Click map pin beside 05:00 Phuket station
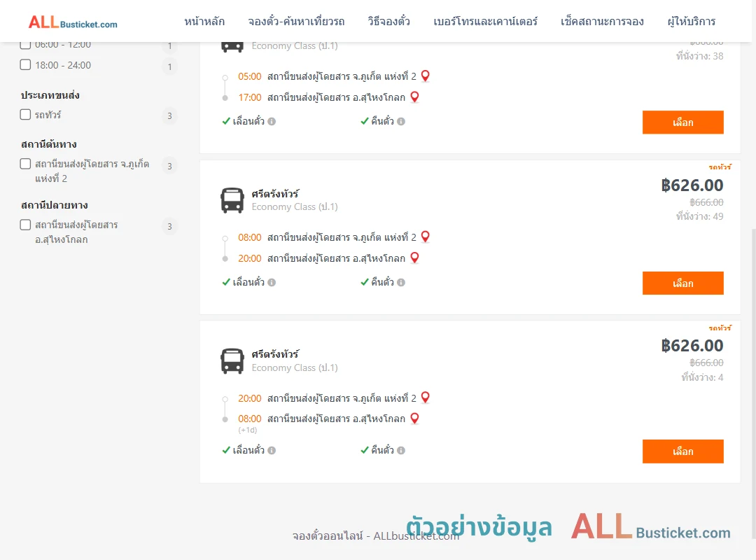The height and width of the screenshot is (560, 756). (426, 76)
